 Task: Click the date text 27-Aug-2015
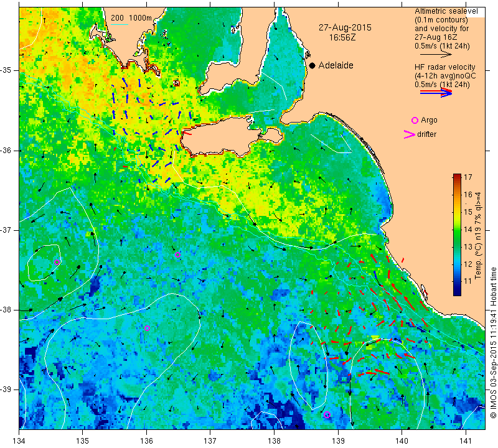coord(345,27)
